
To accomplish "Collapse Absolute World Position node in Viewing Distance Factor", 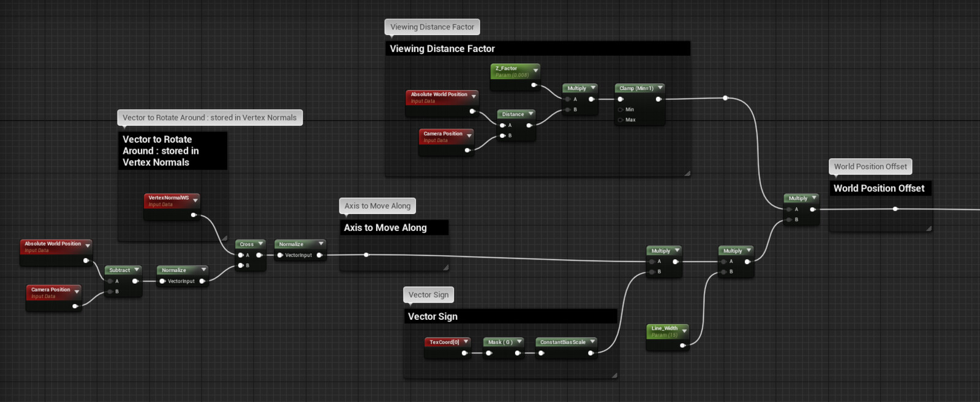I will [x=473, y=97].
